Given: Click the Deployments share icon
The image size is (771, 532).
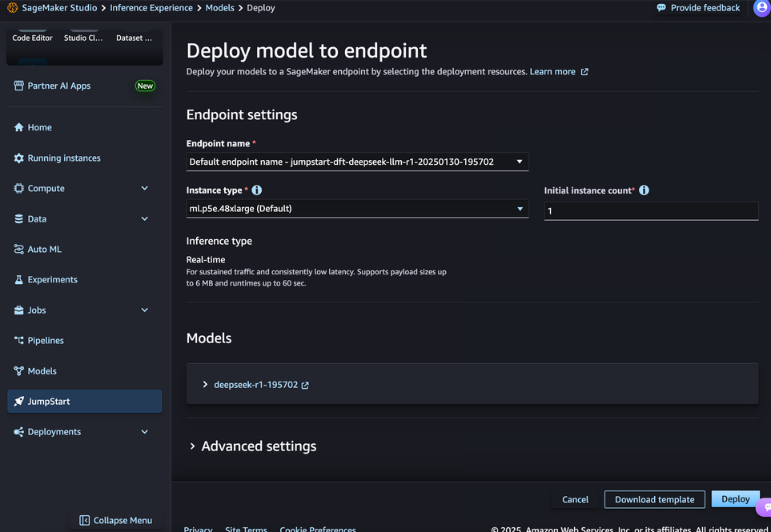Looking at the screenshot, I should tap(18, 432).
